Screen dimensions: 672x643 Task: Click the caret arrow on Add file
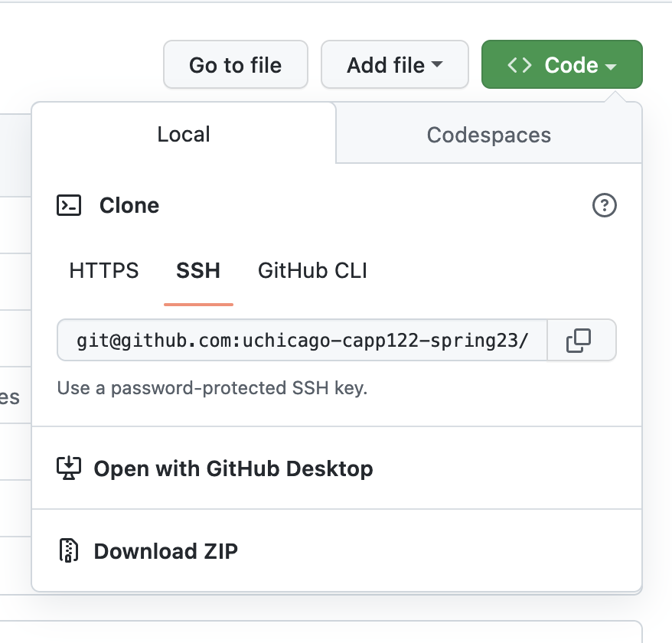coord(437,65)
